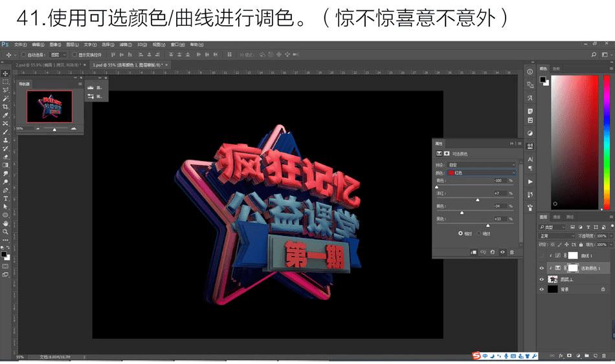Hide the Background (背景) layer

coord(542,290)
